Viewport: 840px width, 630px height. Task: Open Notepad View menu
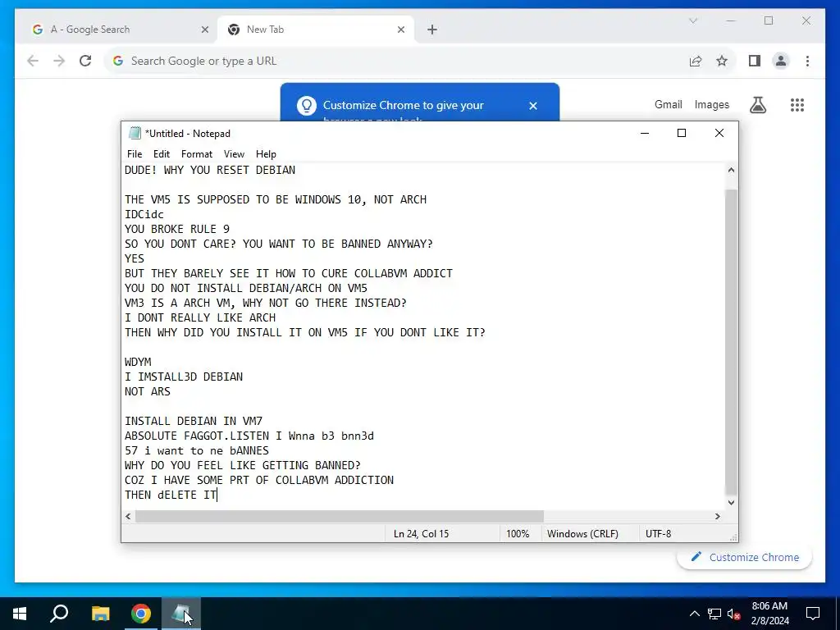click(234, 154)
